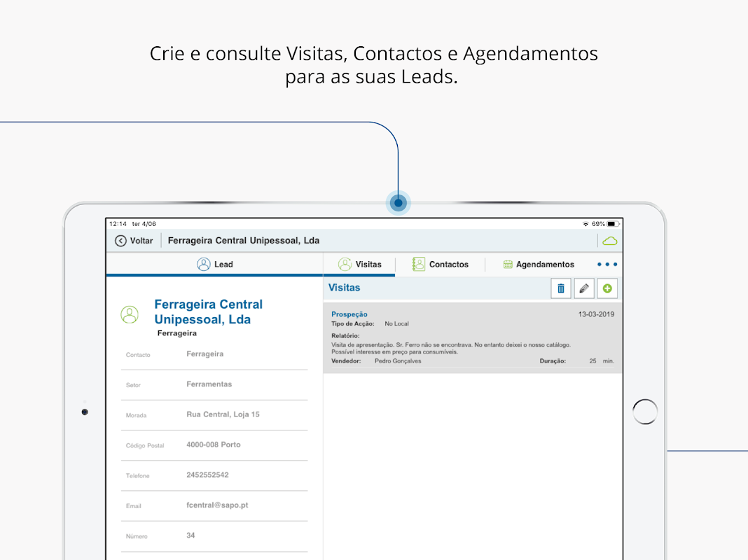Tap the Wi-Fi status icon
The width and height of the screenshot is (748, 560).
tap(586, 223)
